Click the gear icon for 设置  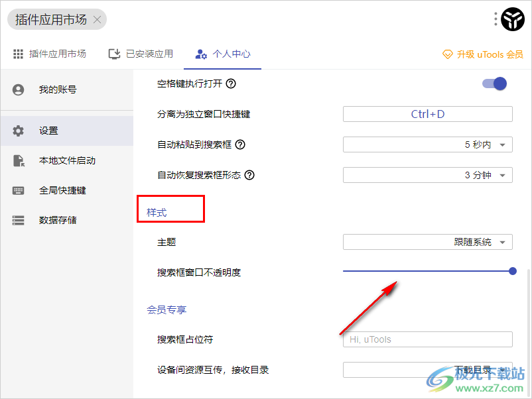[x=18, y=131]
